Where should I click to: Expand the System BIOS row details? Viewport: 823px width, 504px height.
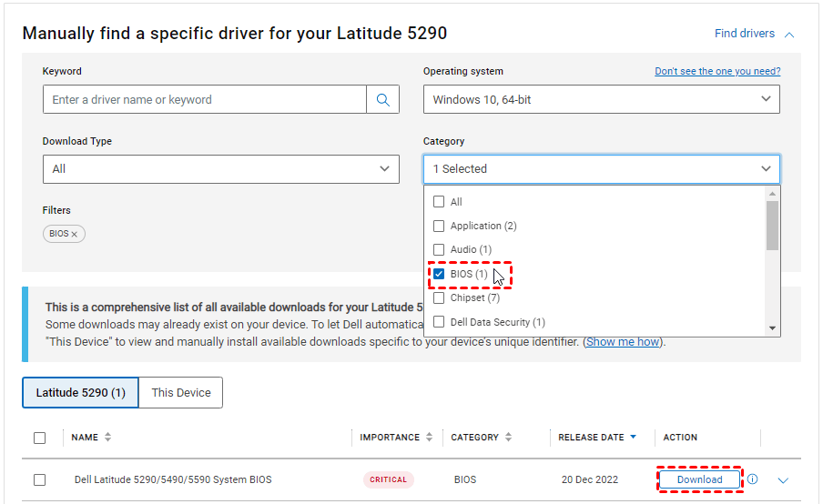click(x=783, y=480)
